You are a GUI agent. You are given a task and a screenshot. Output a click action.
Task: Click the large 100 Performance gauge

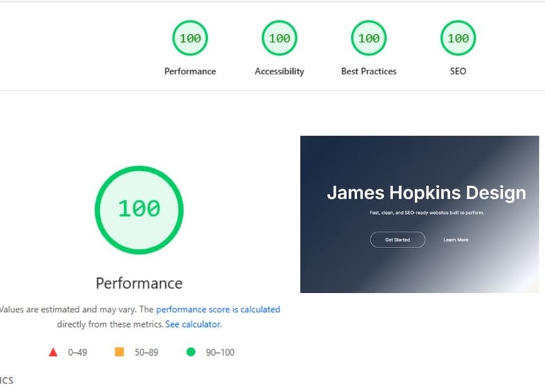139,210
